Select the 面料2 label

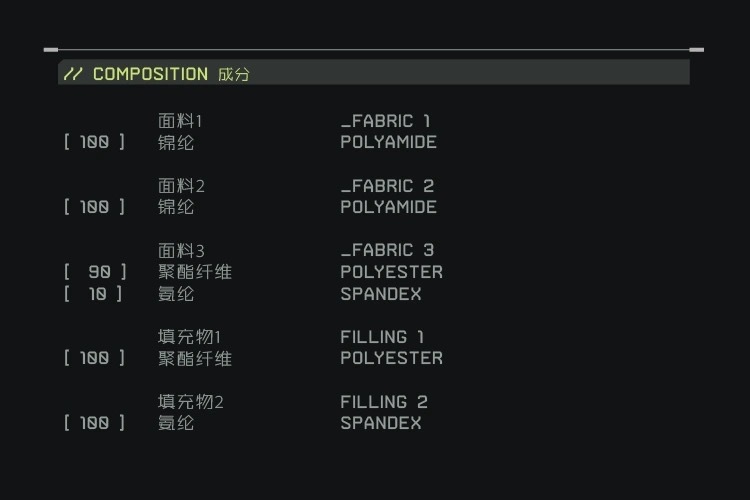point(181,186)
